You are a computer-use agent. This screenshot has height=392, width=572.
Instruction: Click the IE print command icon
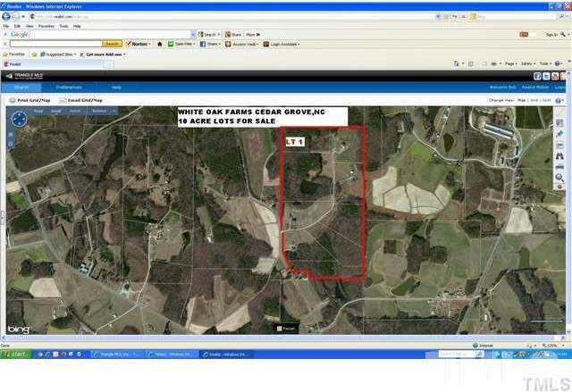click(495, 63)
